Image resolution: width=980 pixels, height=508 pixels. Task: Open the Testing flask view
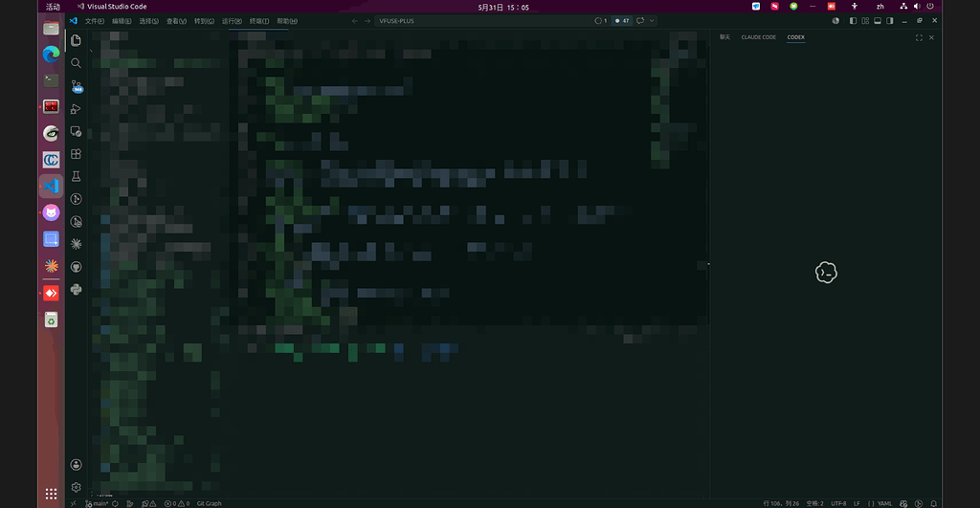76,176
